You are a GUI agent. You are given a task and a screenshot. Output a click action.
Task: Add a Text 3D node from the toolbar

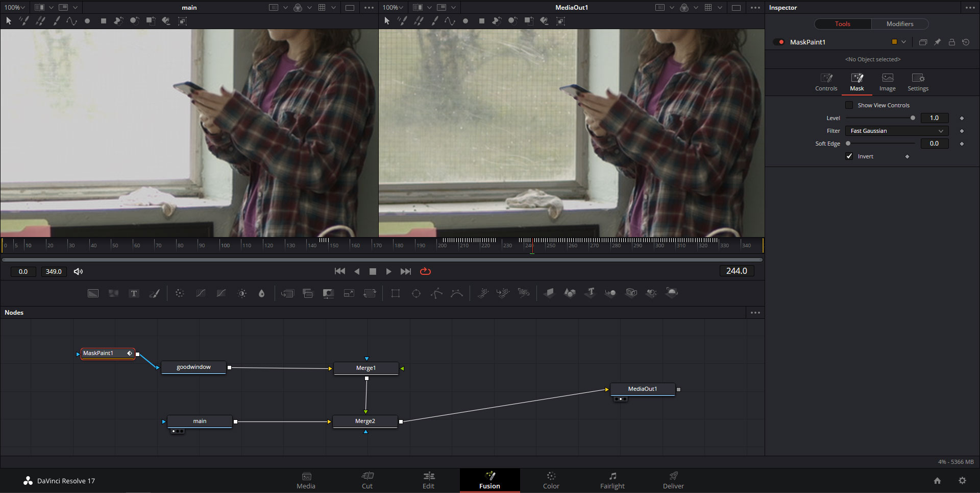coord(591,293)
